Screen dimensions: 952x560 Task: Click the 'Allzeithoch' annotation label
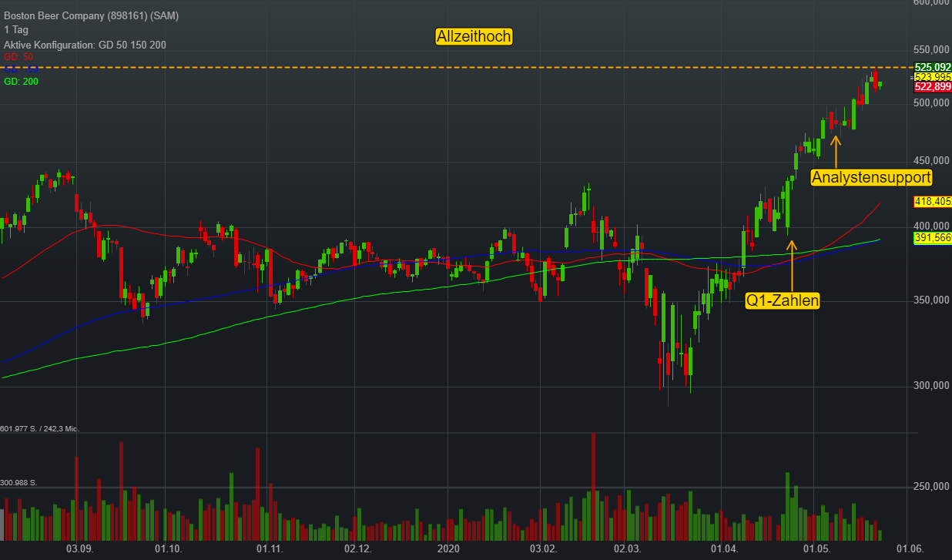[474, 36]
